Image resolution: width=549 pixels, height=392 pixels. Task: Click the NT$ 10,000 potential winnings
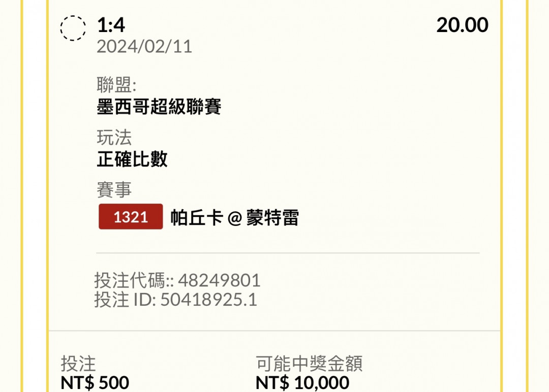point(302,382)
